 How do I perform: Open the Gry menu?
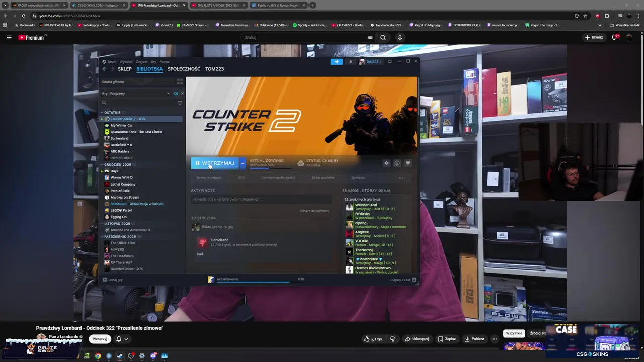153,62
